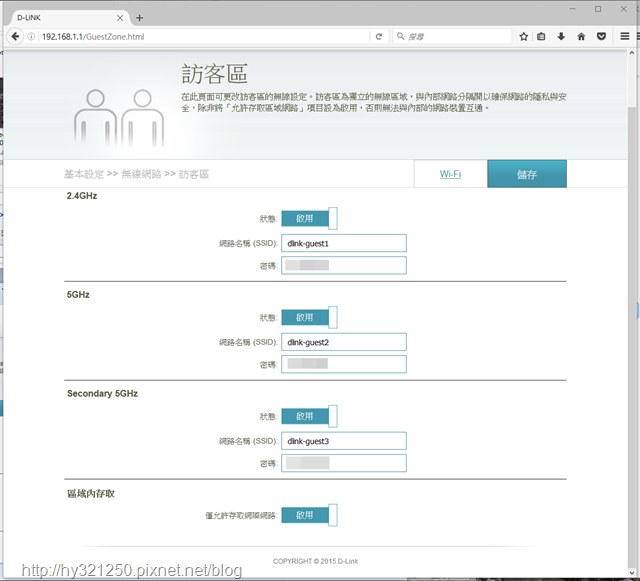Open the bookmarks list icon
Image resolution: width=640 pixels, height=581 pixels.
click(541, 36)
